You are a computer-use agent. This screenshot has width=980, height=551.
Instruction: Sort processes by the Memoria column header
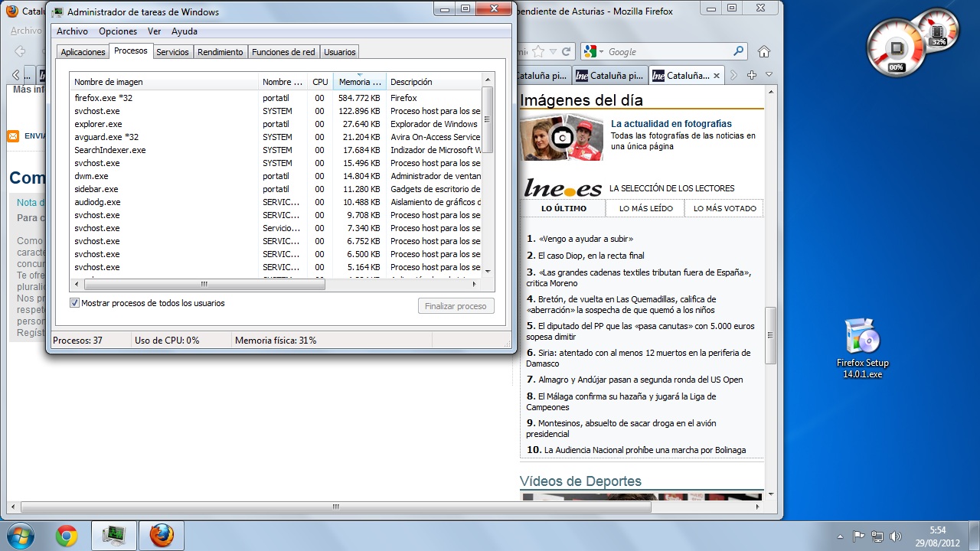(x=360, y=82)
